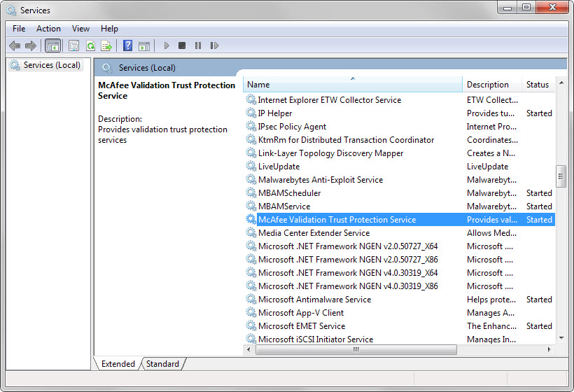Click the Start Service play icon
574x392 pixels.
tap(167, 45)
